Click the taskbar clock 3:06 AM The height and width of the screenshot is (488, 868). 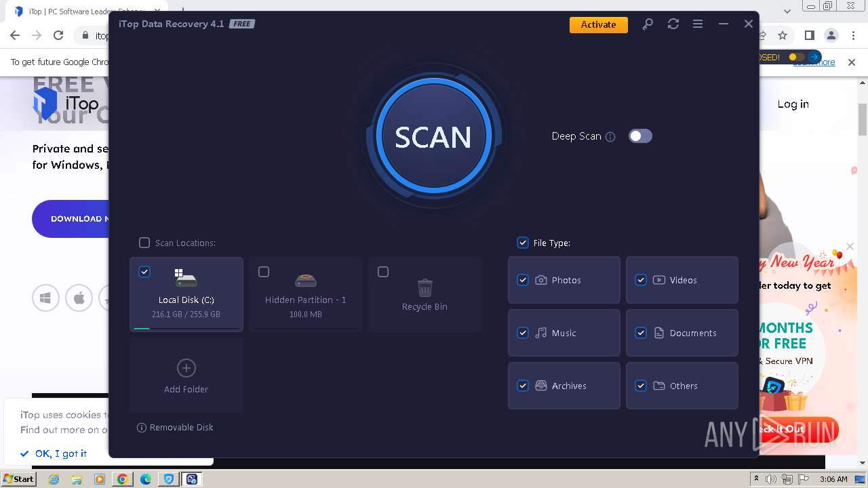833,479
